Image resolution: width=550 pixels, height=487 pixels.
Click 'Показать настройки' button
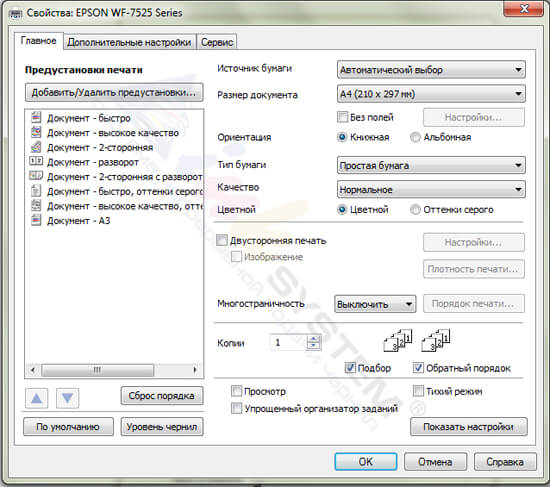click(x=469, y=427)
